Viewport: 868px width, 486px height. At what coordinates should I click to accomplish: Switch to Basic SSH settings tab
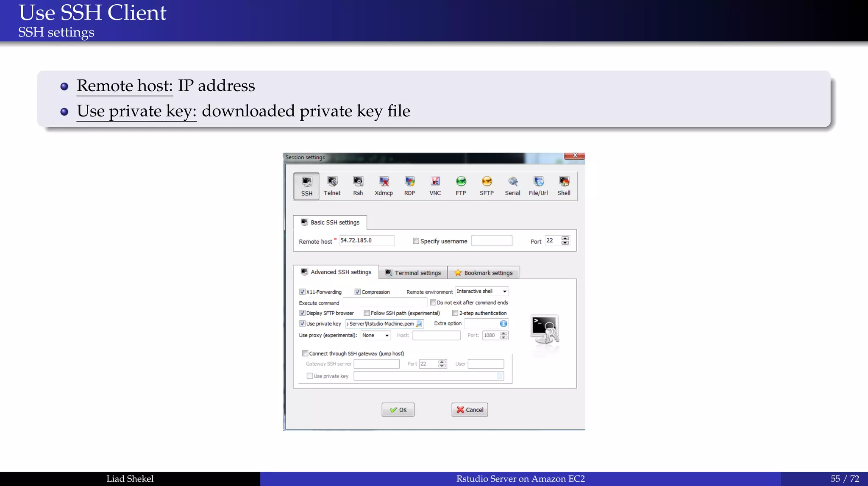coord(330,222)
